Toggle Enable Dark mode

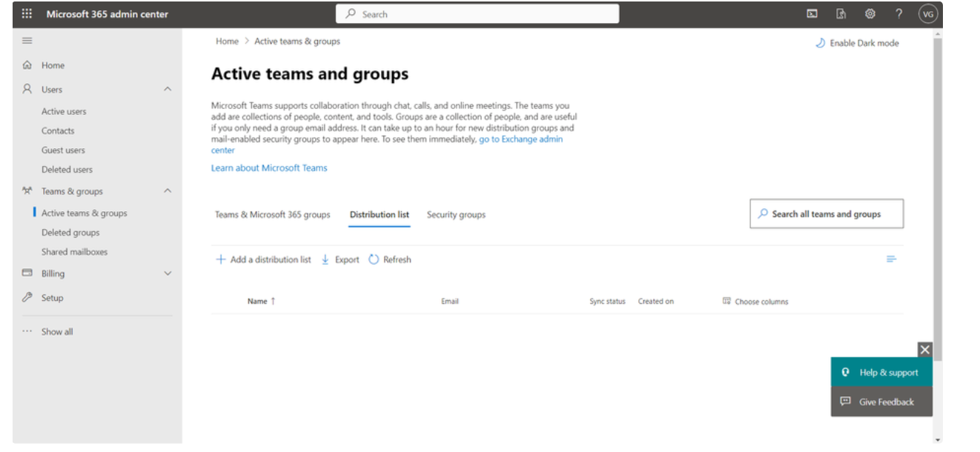coord(857,43)
